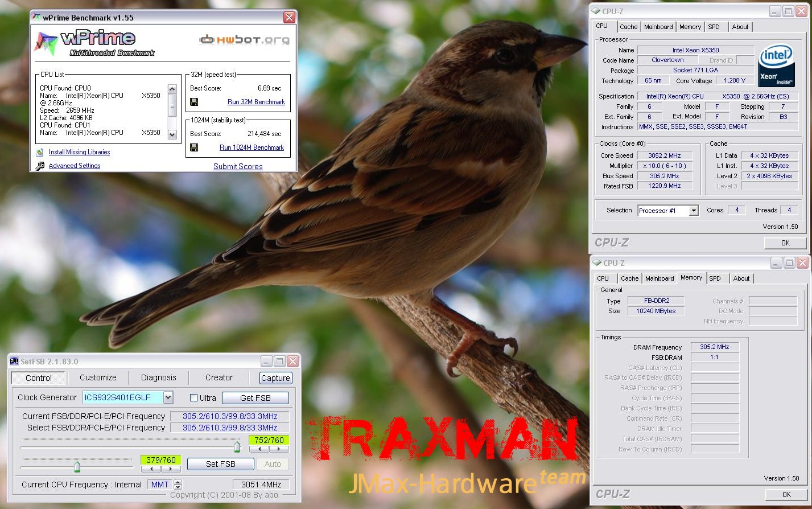Click OK in the lower CPU-Z Memory window
Screen dimensions: 812x509
pyautogui.click(x=786, y=494)
